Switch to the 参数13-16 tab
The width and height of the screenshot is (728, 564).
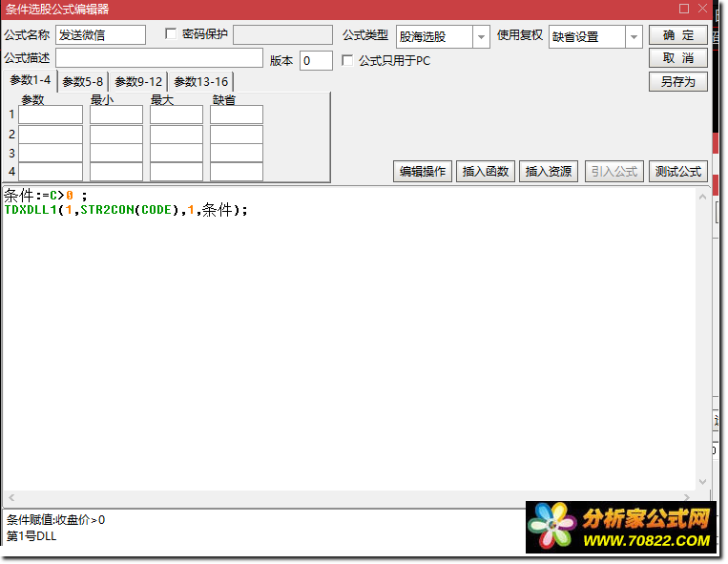click(x=201, y=82)
